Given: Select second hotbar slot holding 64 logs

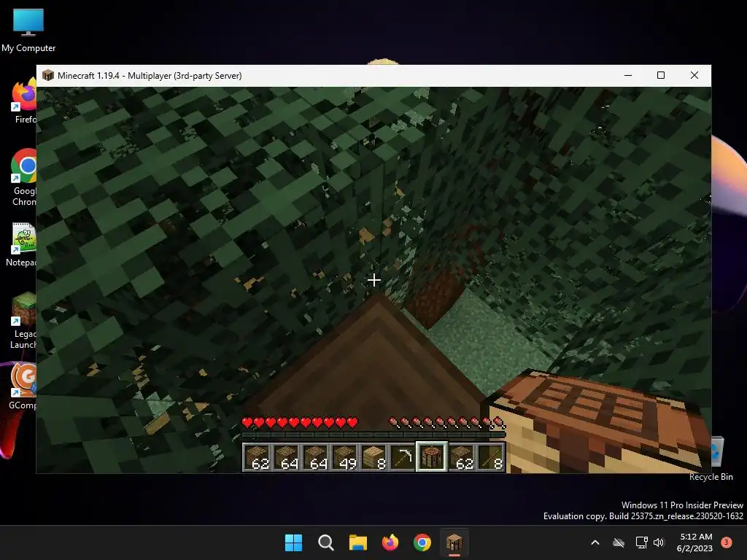Looking at the screenshot, I should pos(287,456).
